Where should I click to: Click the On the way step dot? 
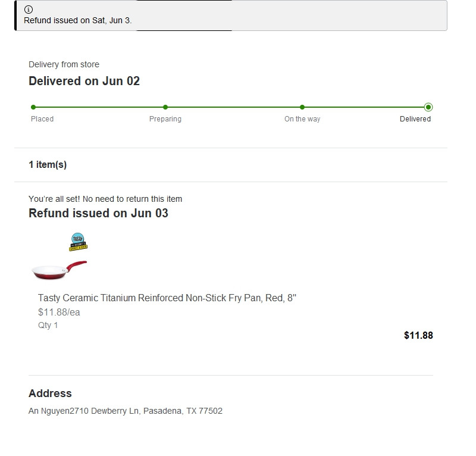(x=302, y=107)
